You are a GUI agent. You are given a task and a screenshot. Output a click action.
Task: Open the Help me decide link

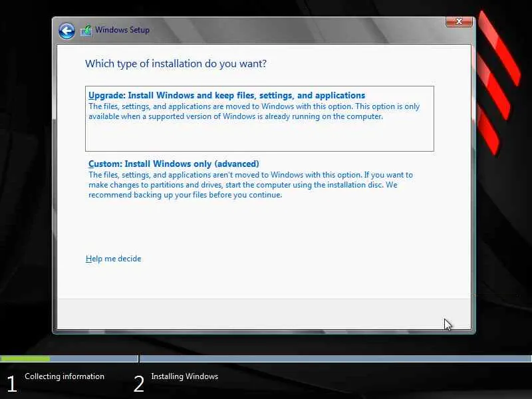(x=113, y=259)
